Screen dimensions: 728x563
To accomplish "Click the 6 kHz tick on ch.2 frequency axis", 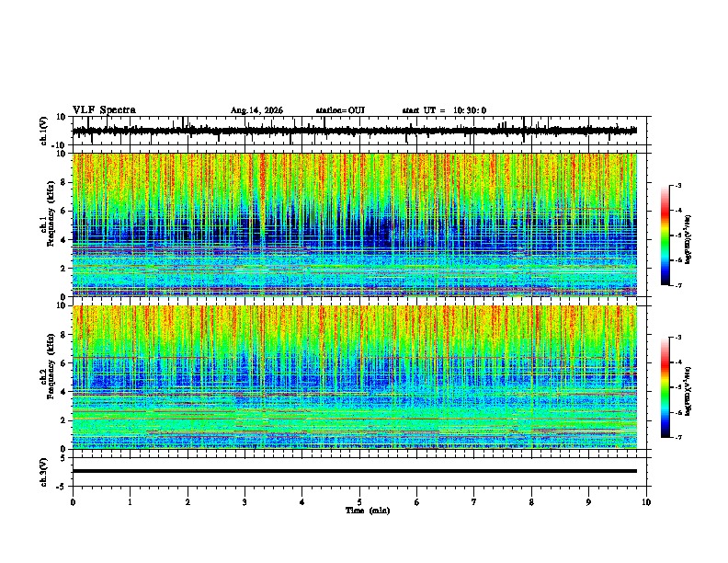I will [x=64, y=363].
